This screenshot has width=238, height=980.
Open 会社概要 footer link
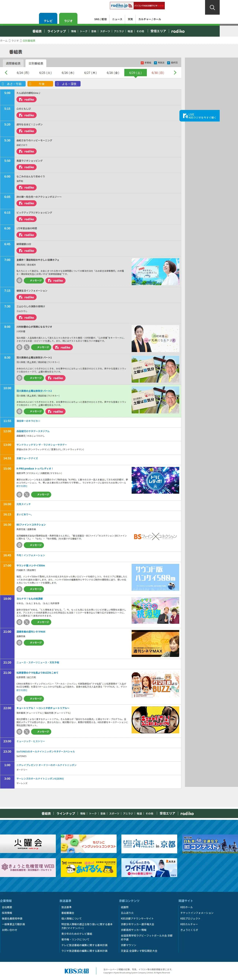tap(7, 907)
